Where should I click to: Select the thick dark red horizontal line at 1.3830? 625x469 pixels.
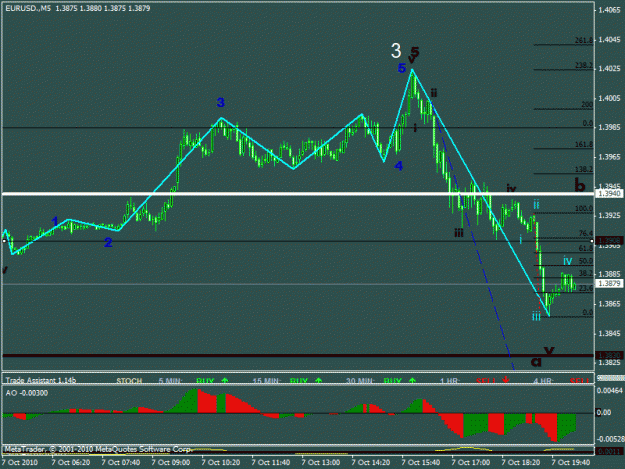(x=298, y=355)
